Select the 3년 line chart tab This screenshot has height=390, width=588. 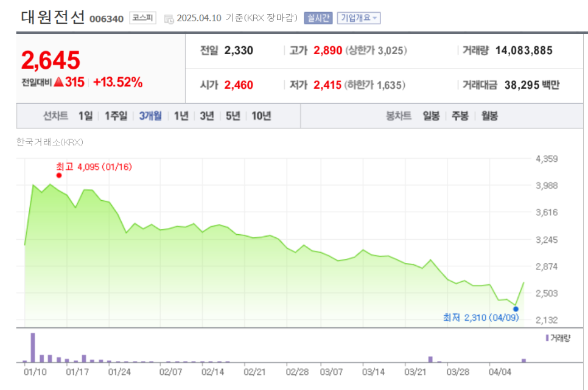tap(206, 116)
